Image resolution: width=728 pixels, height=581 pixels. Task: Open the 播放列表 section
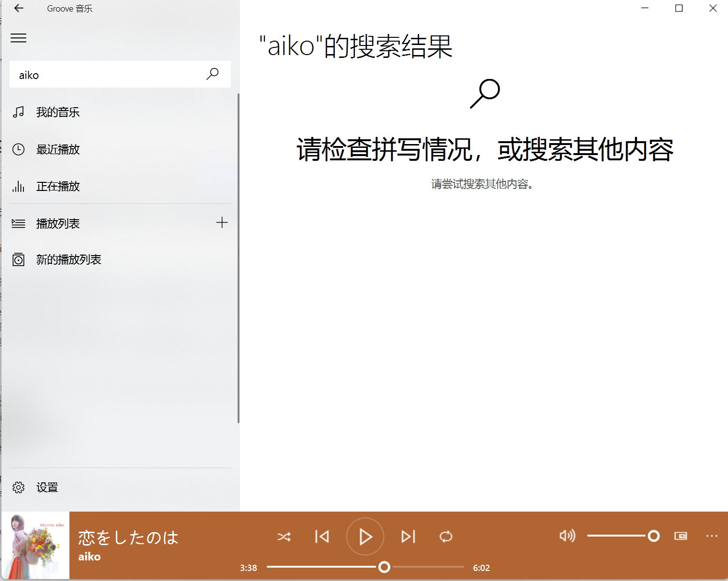pos(57,223)
